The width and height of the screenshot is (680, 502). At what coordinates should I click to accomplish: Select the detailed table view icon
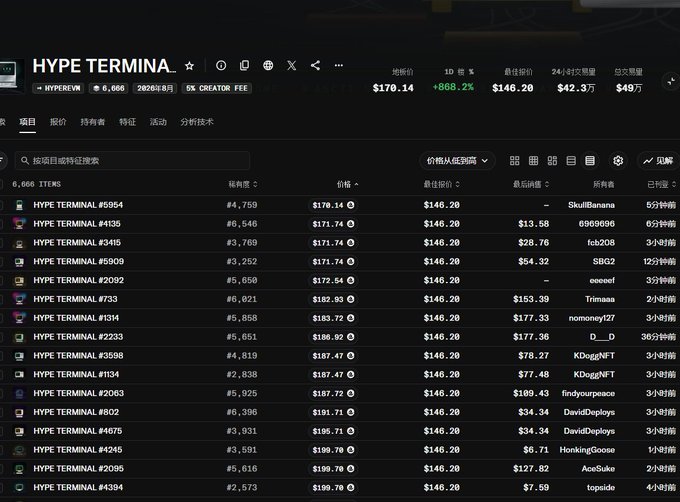(590, 161)
